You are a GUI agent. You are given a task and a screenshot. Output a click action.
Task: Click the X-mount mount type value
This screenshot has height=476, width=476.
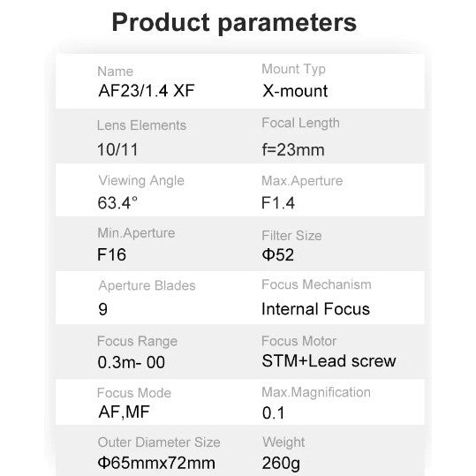tap(295, 91)
